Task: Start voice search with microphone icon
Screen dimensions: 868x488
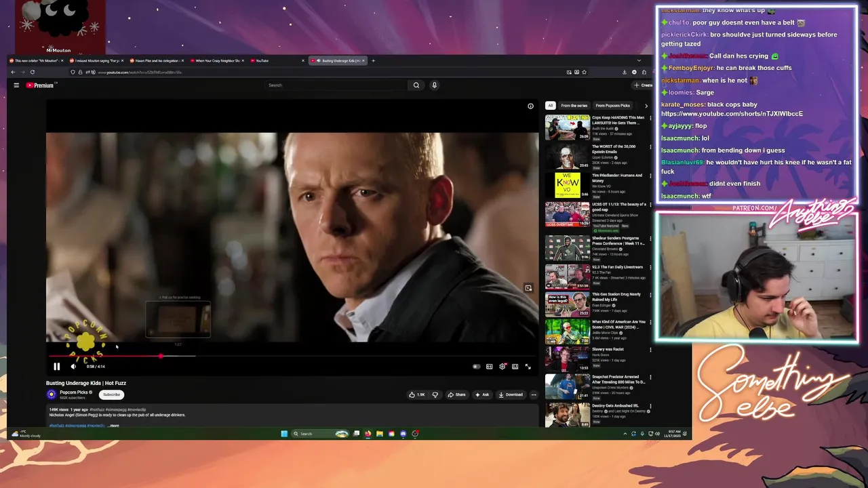Action: click(x=434, y=85)
